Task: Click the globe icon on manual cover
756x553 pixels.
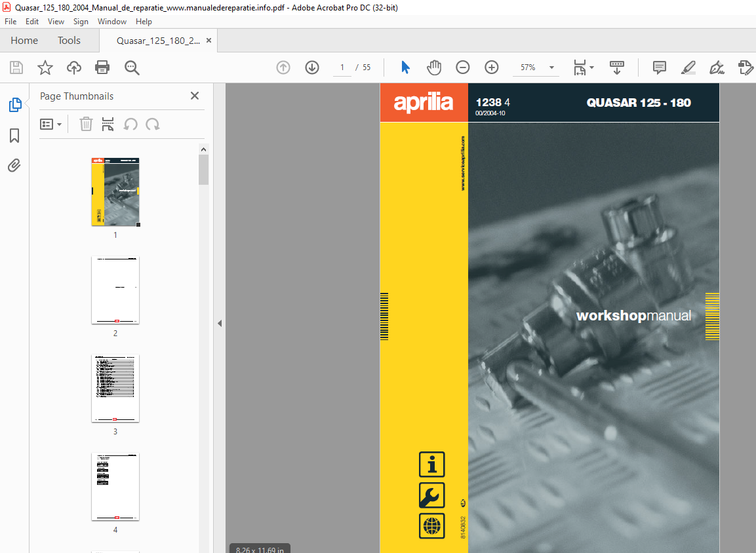Action: (431, 526)
